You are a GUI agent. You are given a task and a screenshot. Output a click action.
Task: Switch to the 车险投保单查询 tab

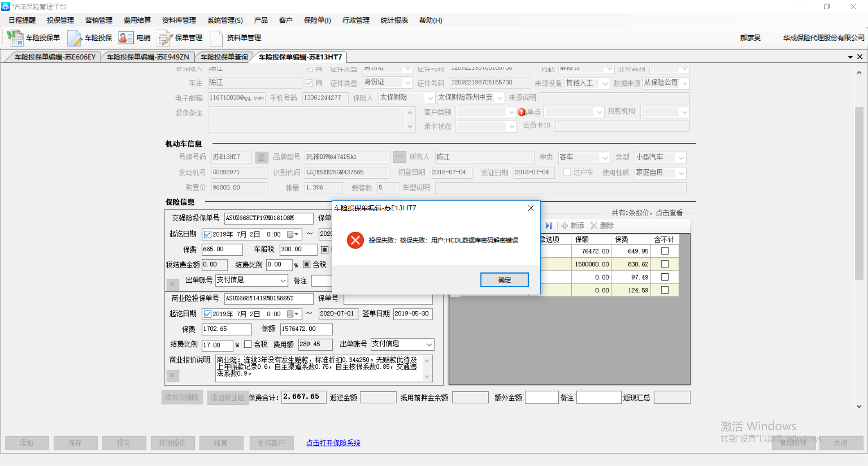(224, 57)
